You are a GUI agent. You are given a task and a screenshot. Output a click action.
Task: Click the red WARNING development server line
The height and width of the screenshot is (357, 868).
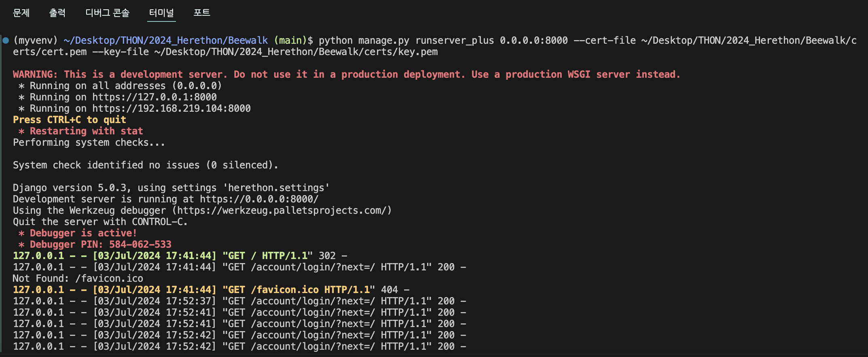pyautogui.click(x=346, y=74)
